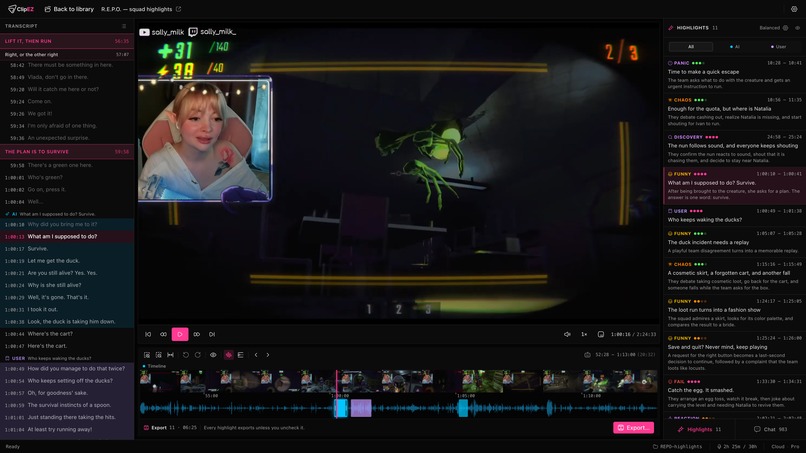Click the ClipEZ logo

(x=21, y=9)
